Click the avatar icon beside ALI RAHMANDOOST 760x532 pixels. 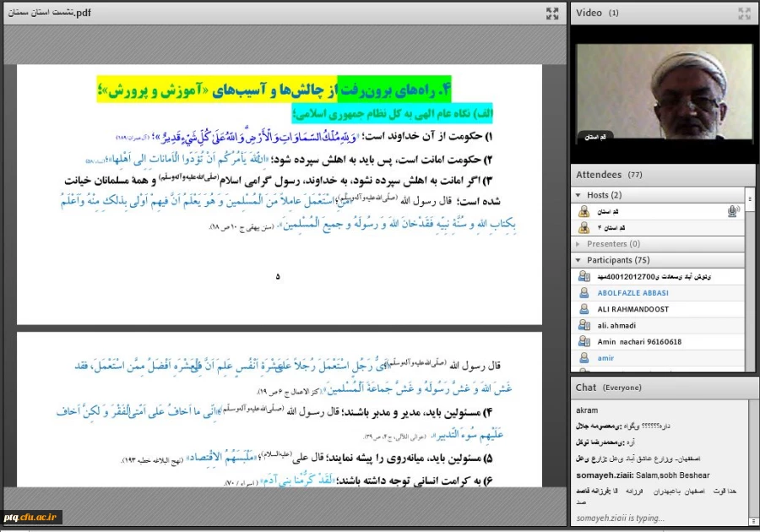(x=584, y=309)
